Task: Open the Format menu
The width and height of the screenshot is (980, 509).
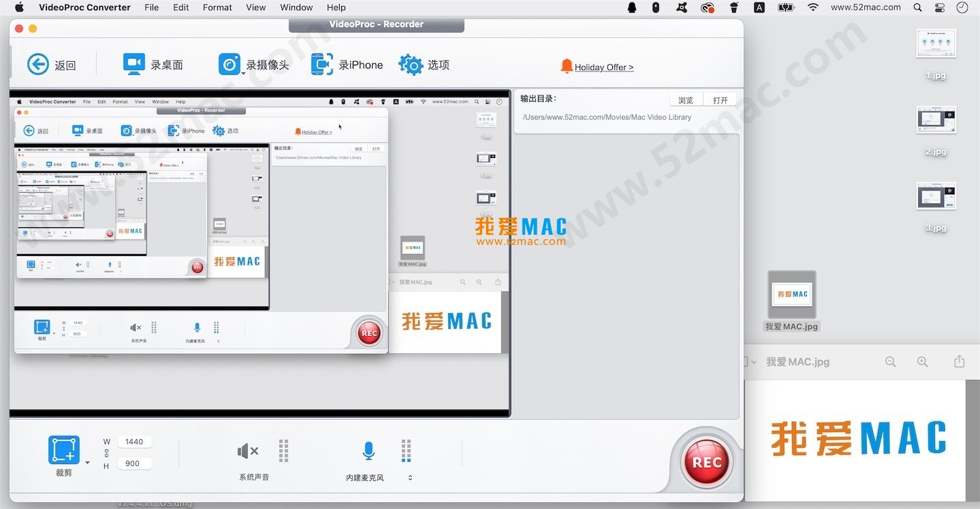Action: pyautogui.click(x=217, y=7)
